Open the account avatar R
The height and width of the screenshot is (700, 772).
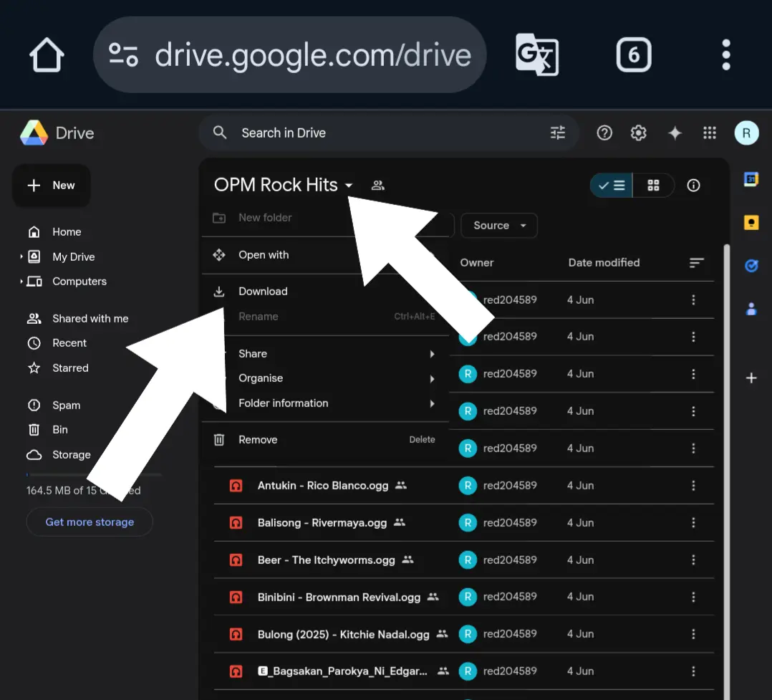pos(746,133)
